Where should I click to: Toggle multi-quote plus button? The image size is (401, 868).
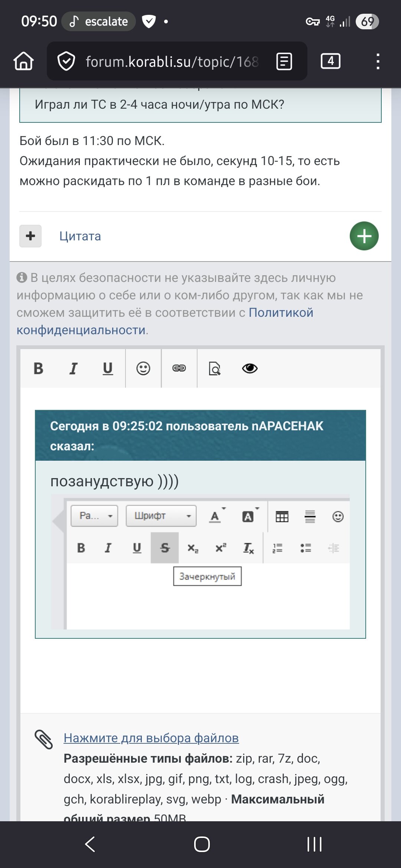pos(30,236)
